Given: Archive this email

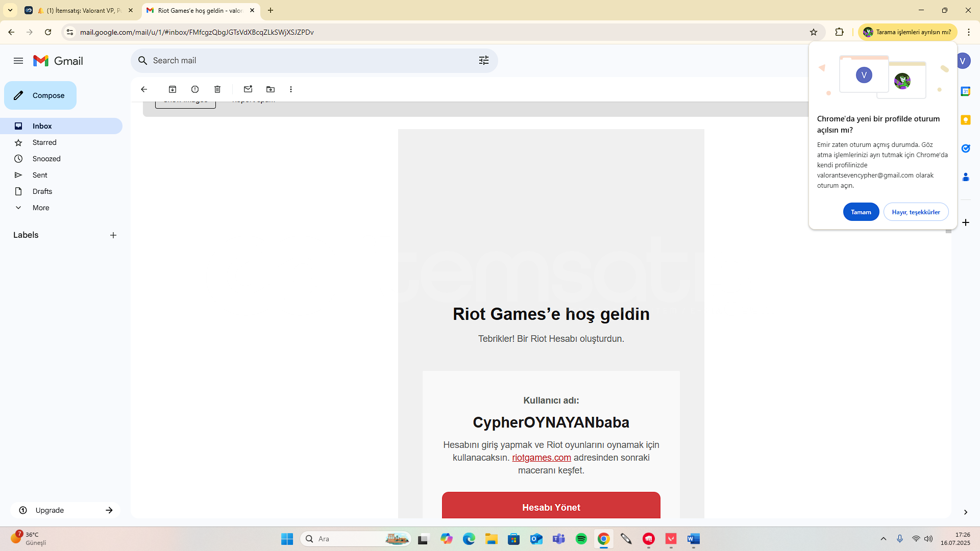Looking at the screenshot, I should tap(173, 89).
